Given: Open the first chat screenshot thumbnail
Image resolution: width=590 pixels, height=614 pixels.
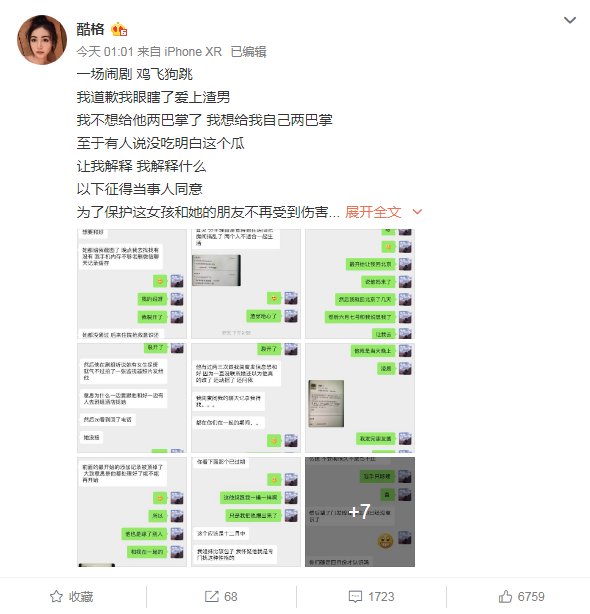Looking at the screenshot, I should 132,284.
